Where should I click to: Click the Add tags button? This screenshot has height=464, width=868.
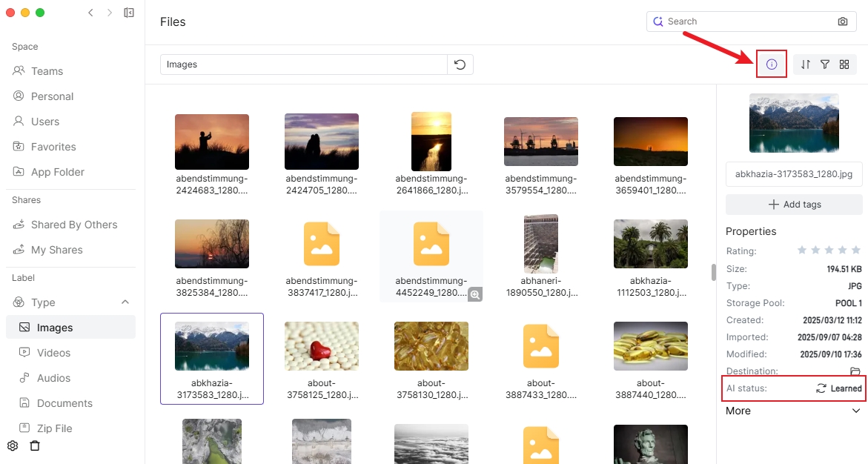pyautogui.click(x=794, y=205)
